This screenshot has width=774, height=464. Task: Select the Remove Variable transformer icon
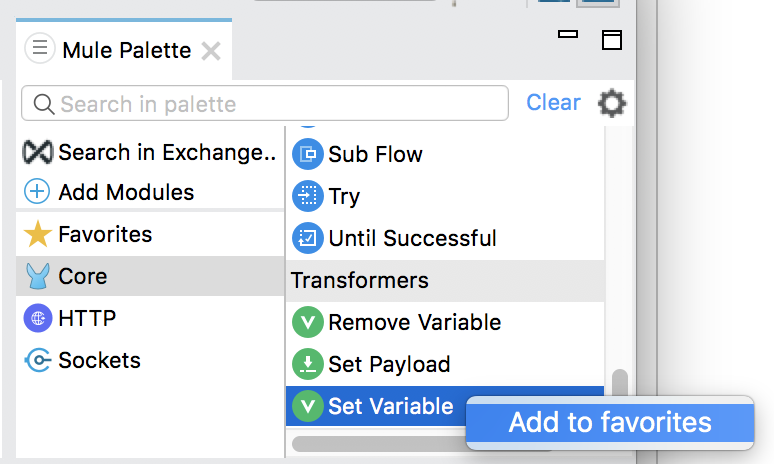coord(308,322)
